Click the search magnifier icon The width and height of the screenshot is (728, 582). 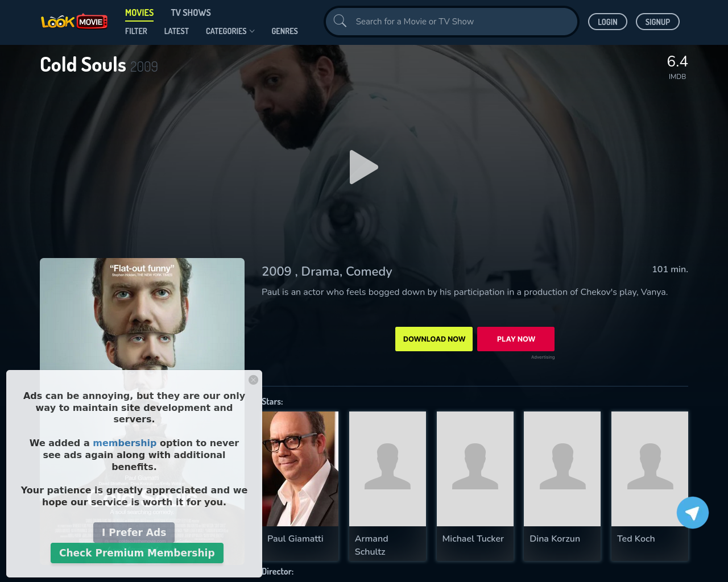point(340,21)
